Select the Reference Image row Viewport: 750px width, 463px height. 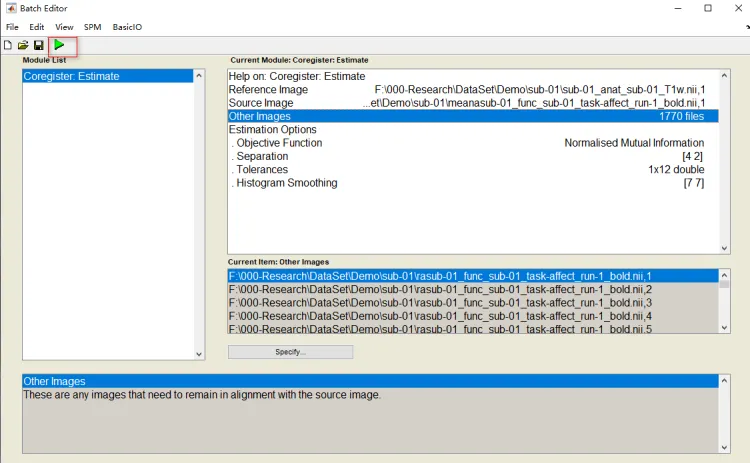473,89
